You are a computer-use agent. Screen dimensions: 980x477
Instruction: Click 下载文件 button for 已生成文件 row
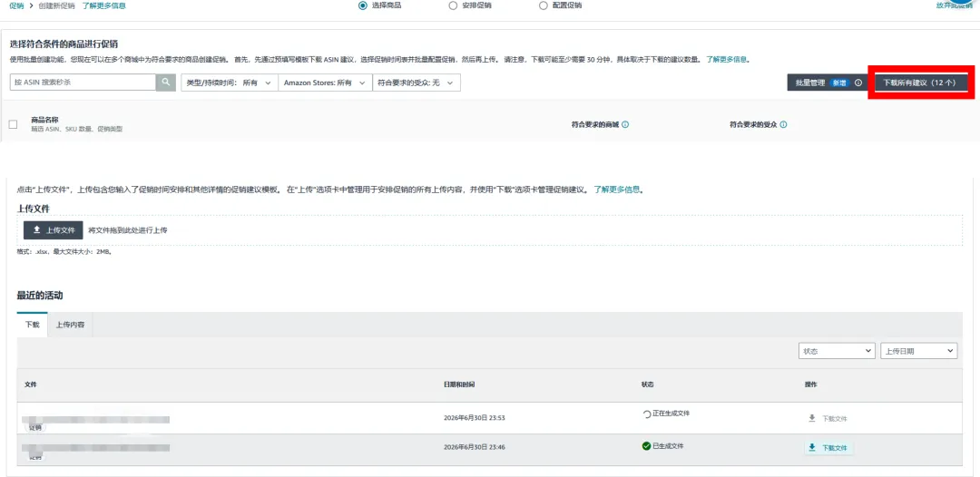(828, 448)
